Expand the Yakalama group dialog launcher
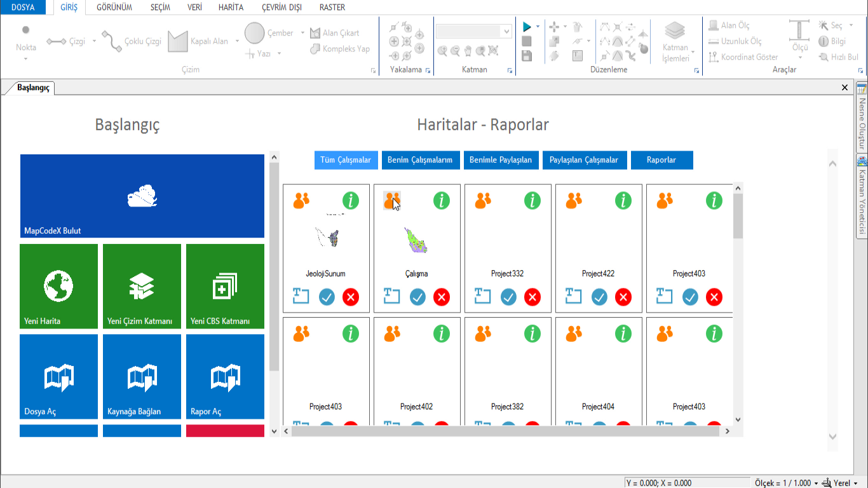 coord(428,71)
